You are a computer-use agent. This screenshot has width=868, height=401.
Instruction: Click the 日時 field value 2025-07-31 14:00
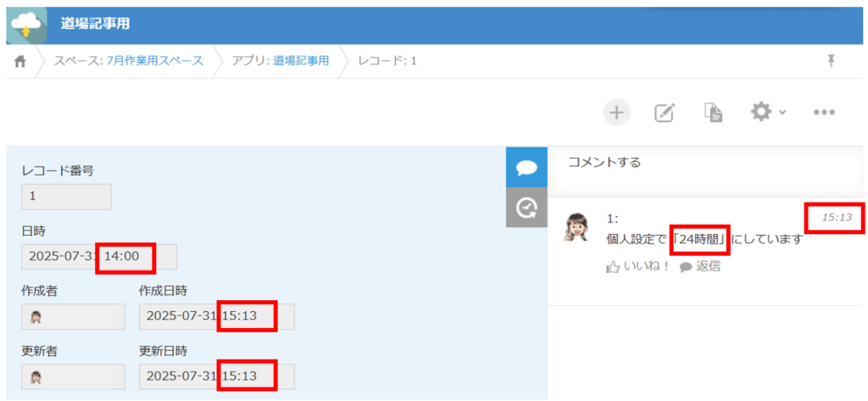[99, 256]
